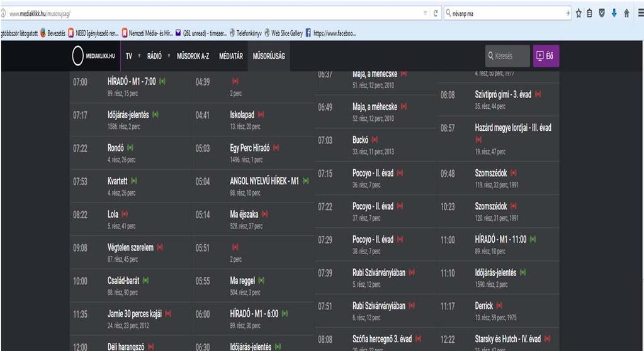The height and width of the screenshot is (351, 644).
Task: Open the TV dropdown arrow
Action: [139, 56]
